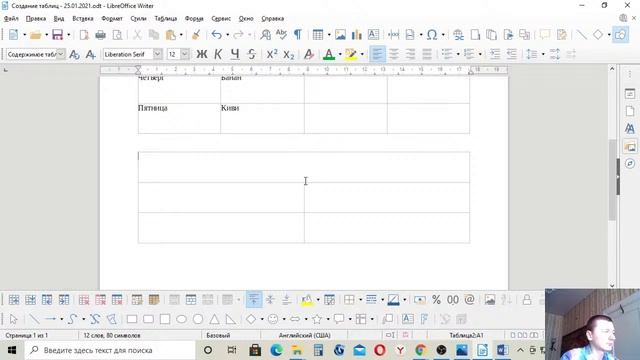This screenshot has width=640, height=360.
Task: Toggle Formatting Marks pilcrow
Action: (x=298, y=35)
